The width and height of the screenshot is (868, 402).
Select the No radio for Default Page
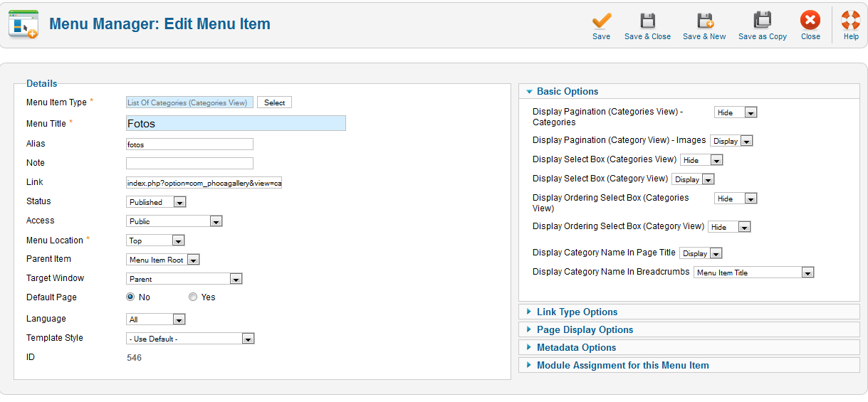[130, 297]
